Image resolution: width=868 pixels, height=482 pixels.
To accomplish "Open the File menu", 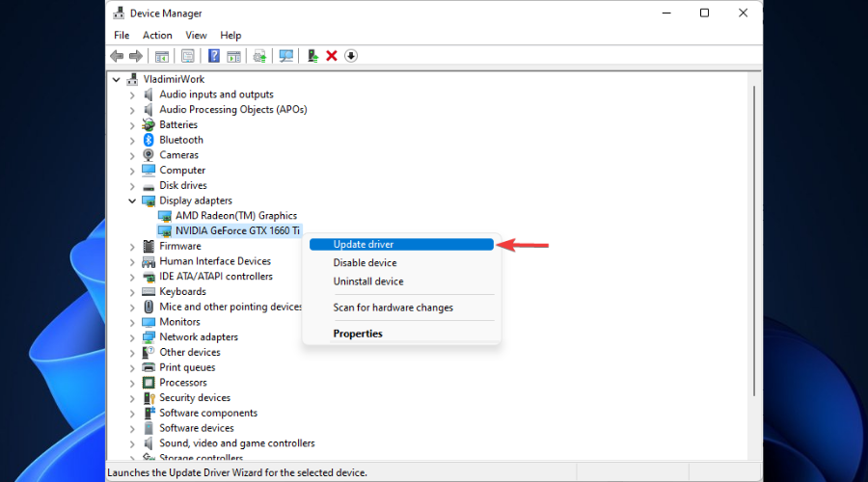I will coord(122,36).
